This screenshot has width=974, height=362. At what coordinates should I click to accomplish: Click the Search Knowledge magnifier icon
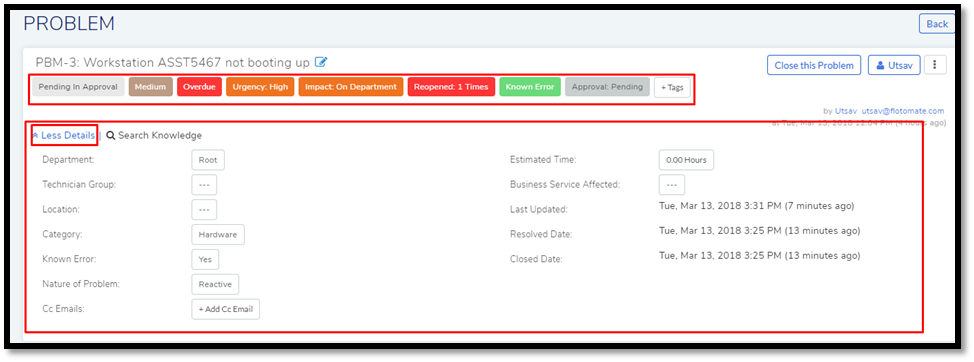111,135
